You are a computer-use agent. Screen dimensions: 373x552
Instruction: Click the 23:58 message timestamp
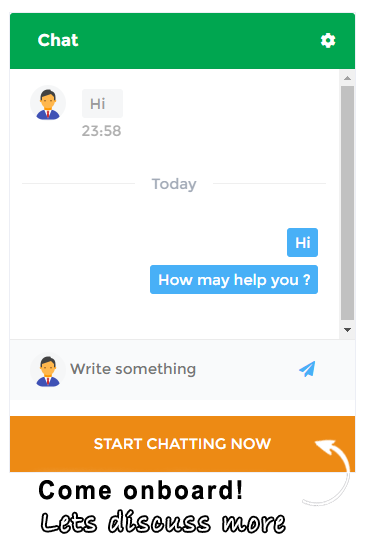[101, 131]
